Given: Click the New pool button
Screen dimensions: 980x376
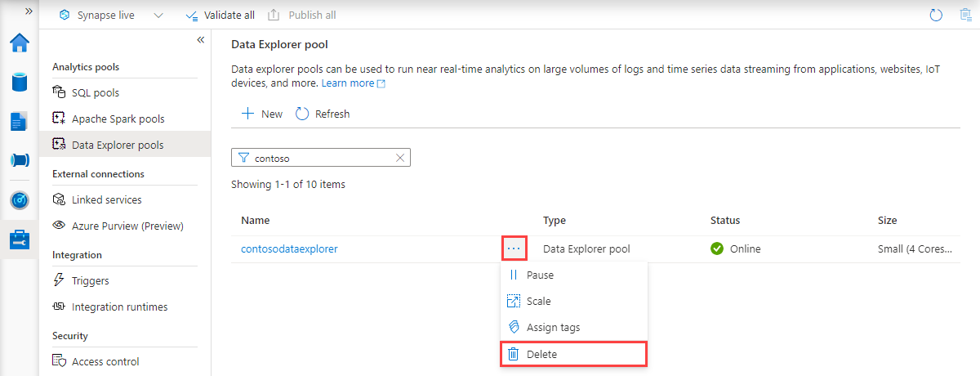Looking at the screenshot, I should click(262, 114).
